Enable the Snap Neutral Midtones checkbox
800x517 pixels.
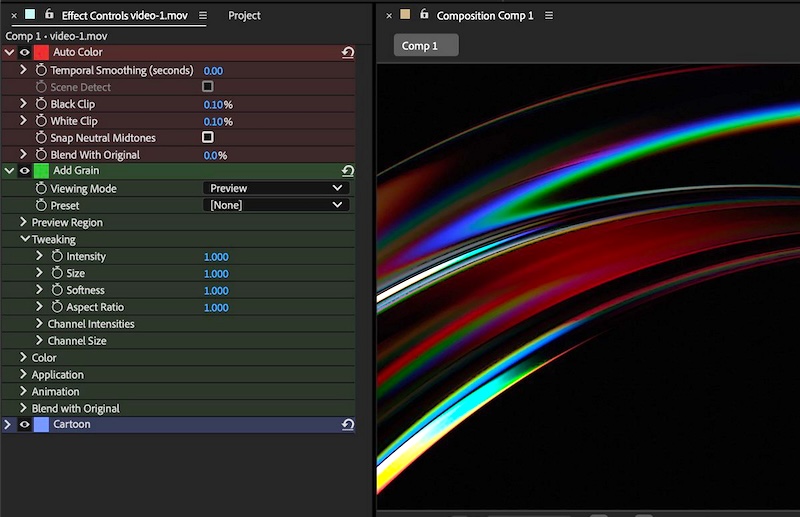(x=208, y=137)
